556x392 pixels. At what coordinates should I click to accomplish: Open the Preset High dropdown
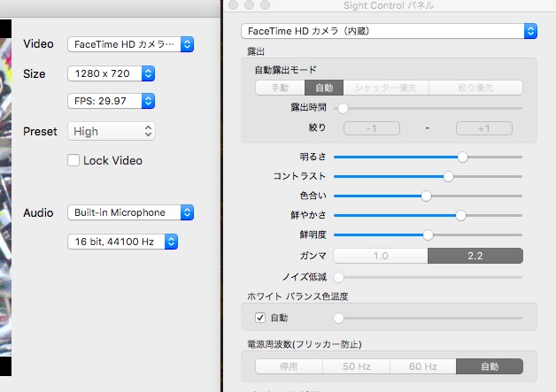[112, 131]
